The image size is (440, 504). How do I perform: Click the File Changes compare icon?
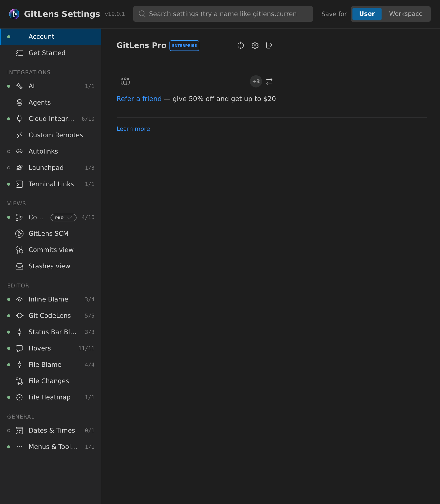pyautogui.click(x=19, y=381)
